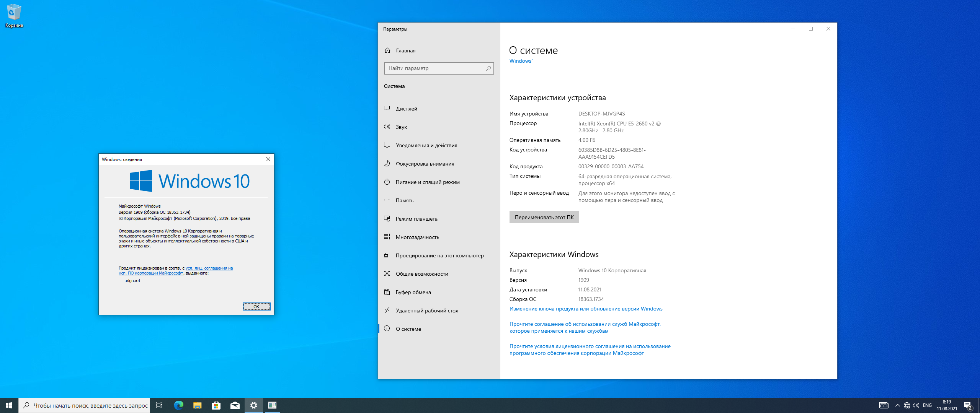Maximize the Параметры window

(x=811, y=29)
